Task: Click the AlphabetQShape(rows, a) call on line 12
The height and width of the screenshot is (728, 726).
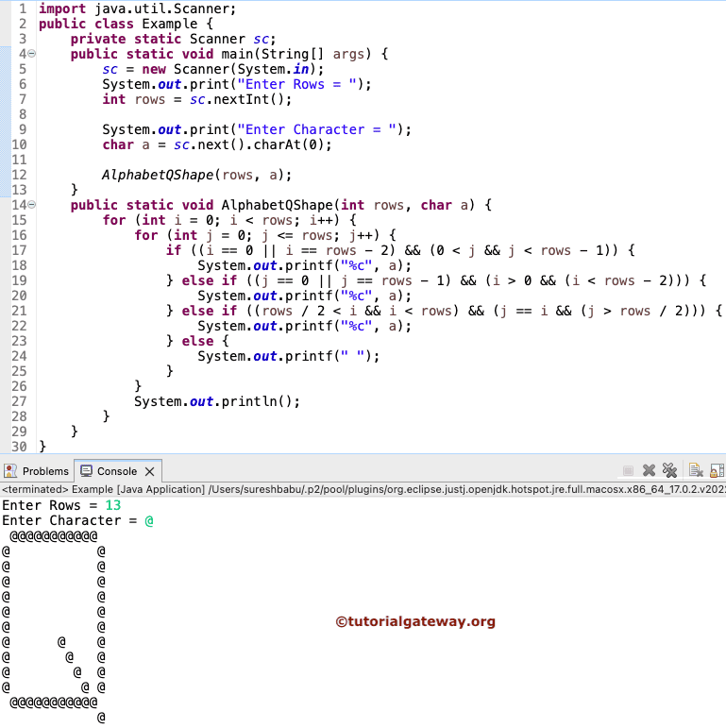Action: [x=196, y=175]
